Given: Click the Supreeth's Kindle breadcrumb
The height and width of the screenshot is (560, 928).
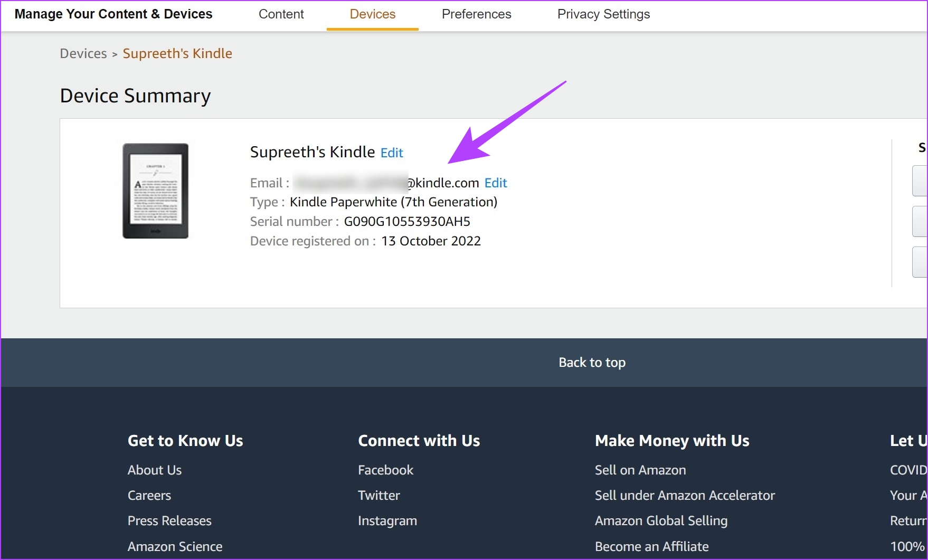Looking at the screenshot, I should [x=177, y=54].
